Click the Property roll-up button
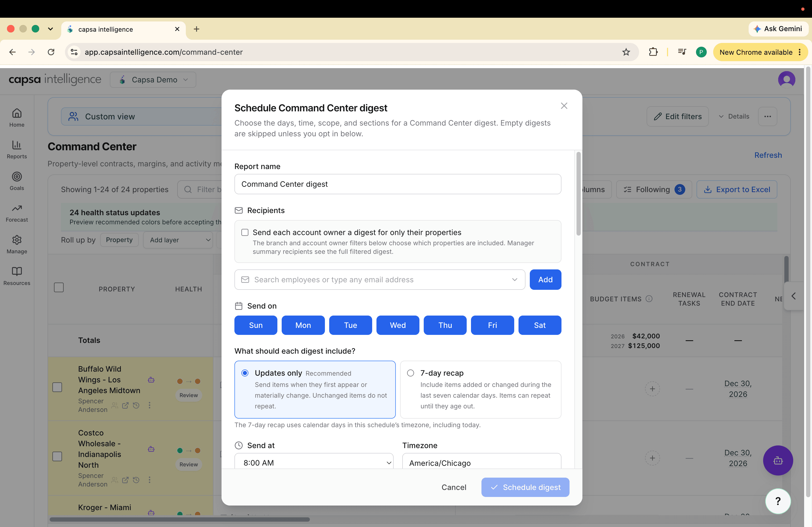The width and height of the screenshot is (812, 527). pos(119,240)
